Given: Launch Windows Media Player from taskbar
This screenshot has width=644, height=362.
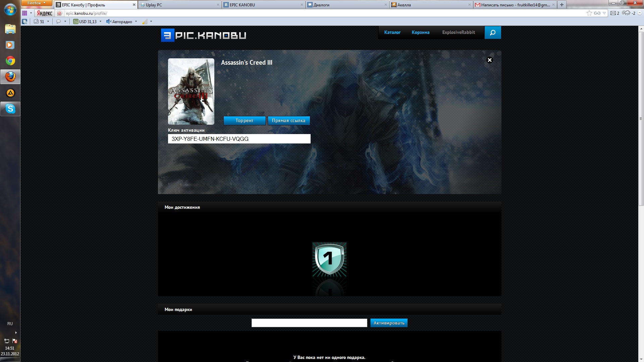Looking at the screenshot, I should (x=10, y=45).
